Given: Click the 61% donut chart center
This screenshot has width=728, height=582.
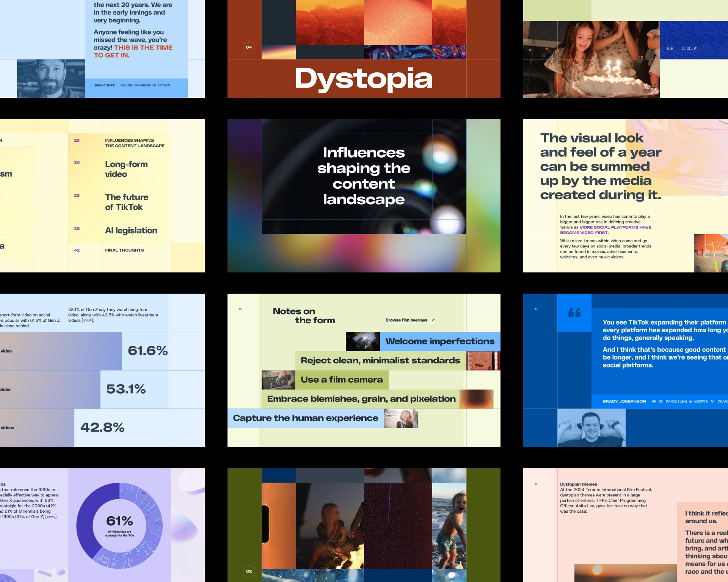Looking at the screenshot, I should coord(119,526).
